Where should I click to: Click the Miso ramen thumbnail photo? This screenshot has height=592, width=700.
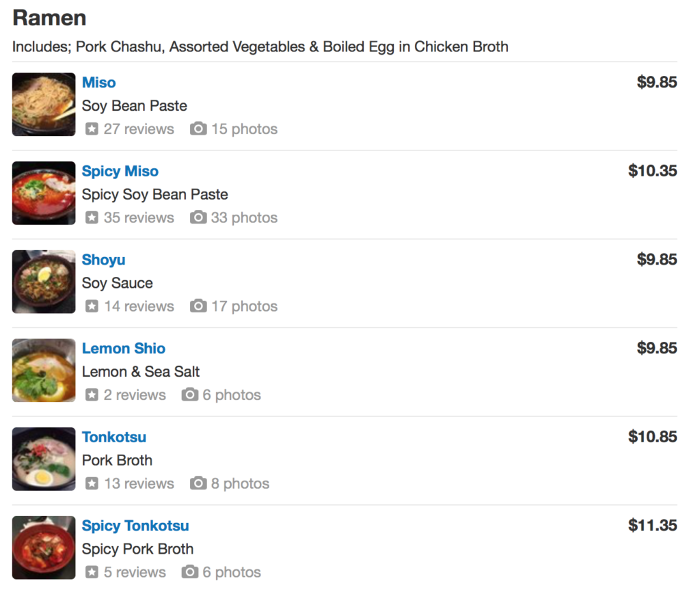(x=44, y=105)
